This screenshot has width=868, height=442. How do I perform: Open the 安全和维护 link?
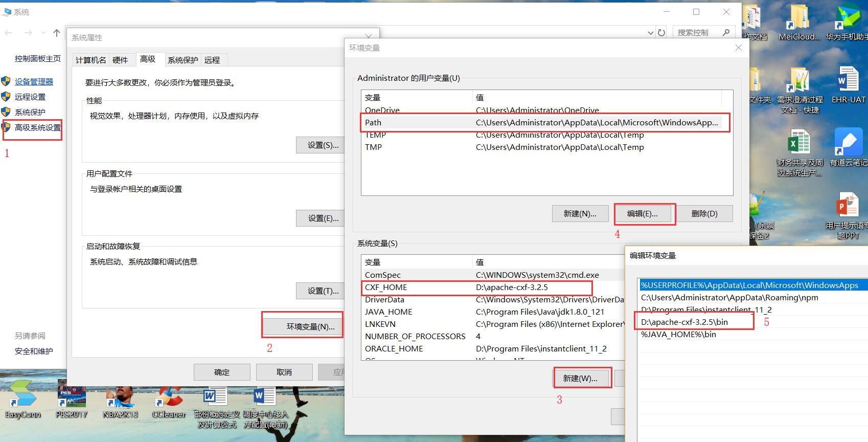coord(34,351)
